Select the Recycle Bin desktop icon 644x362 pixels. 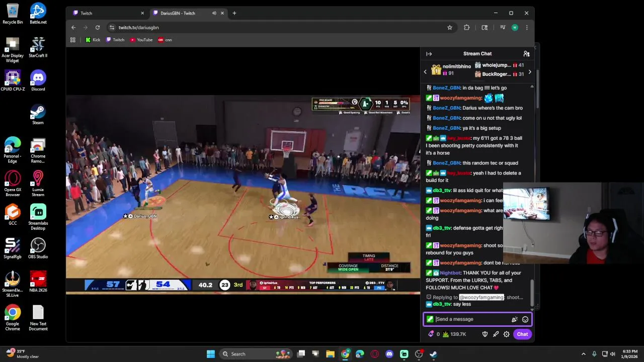(x=13, y=14)
